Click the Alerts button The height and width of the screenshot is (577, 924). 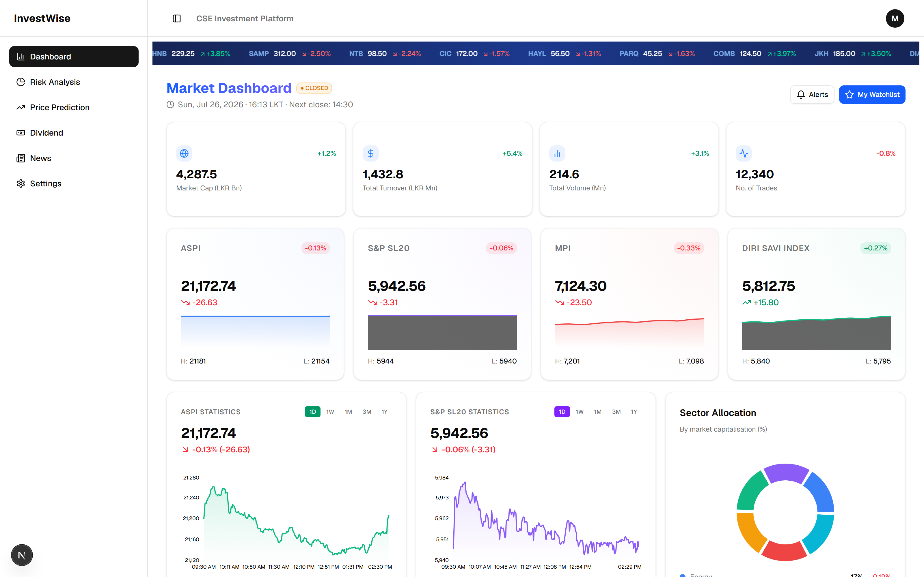(x=812, y=95)
